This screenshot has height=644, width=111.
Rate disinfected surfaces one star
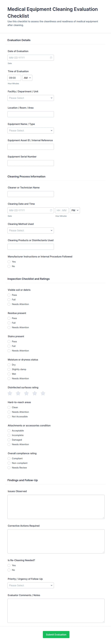point(10,393)
